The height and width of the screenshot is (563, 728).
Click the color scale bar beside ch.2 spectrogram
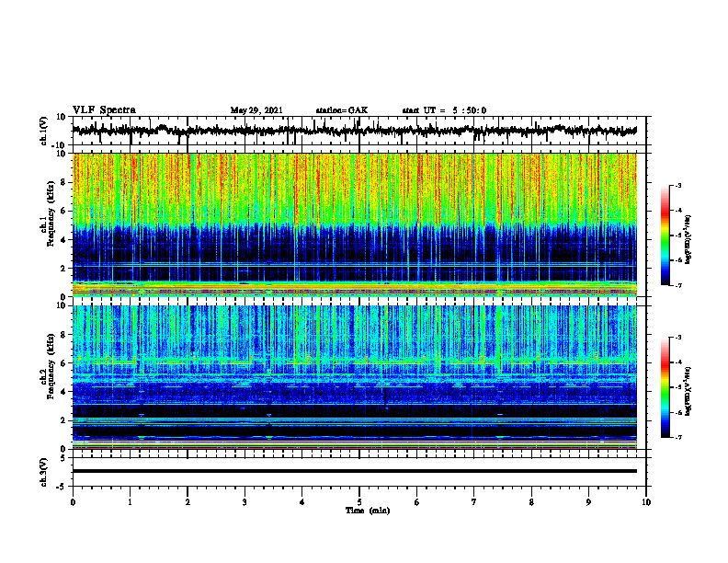point(665,387)
